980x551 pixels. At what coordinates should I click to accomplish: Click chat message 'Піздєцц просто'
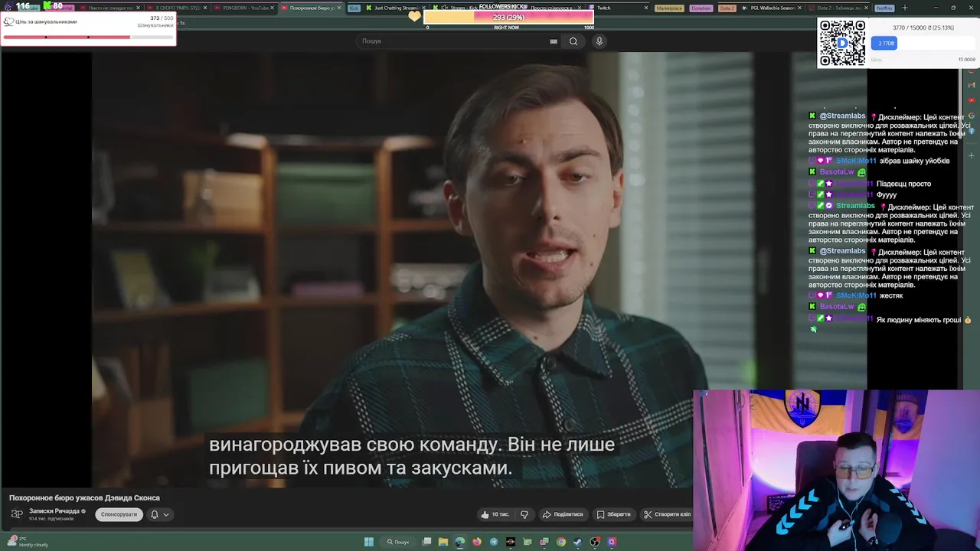pos(903,184)
